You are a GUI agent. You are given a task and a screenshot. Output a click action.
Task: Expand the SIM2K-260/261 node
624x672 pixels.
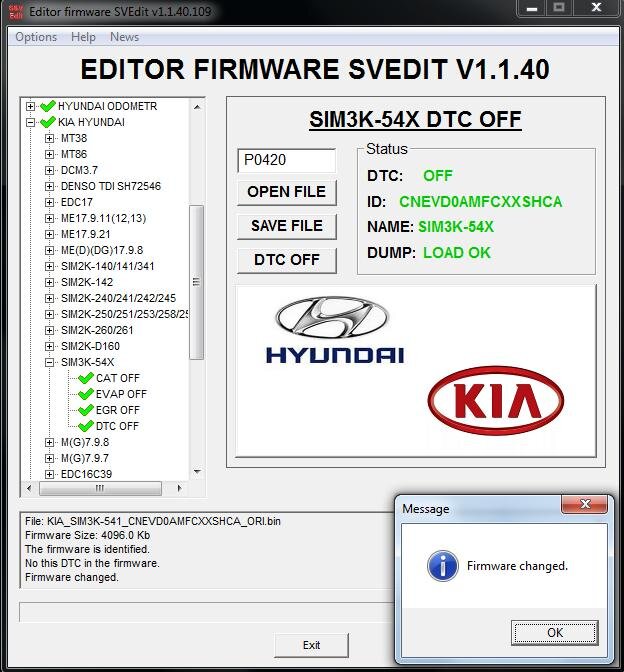[x=49, y=330]
